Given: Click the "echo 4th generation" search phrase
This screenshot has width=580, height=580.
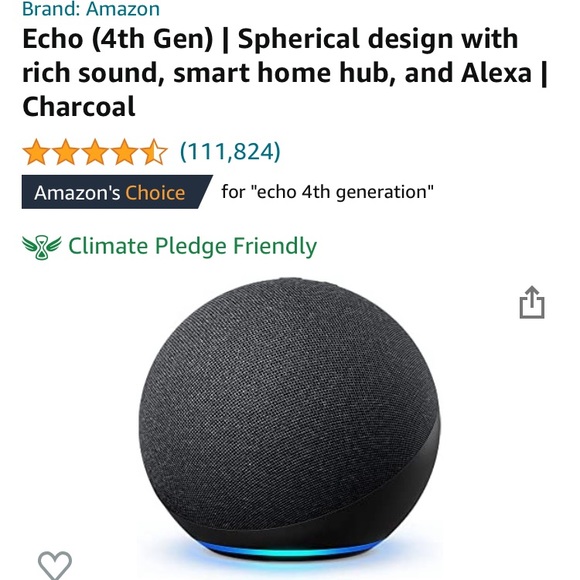Looking at the screenshot, I should point(342,192).
